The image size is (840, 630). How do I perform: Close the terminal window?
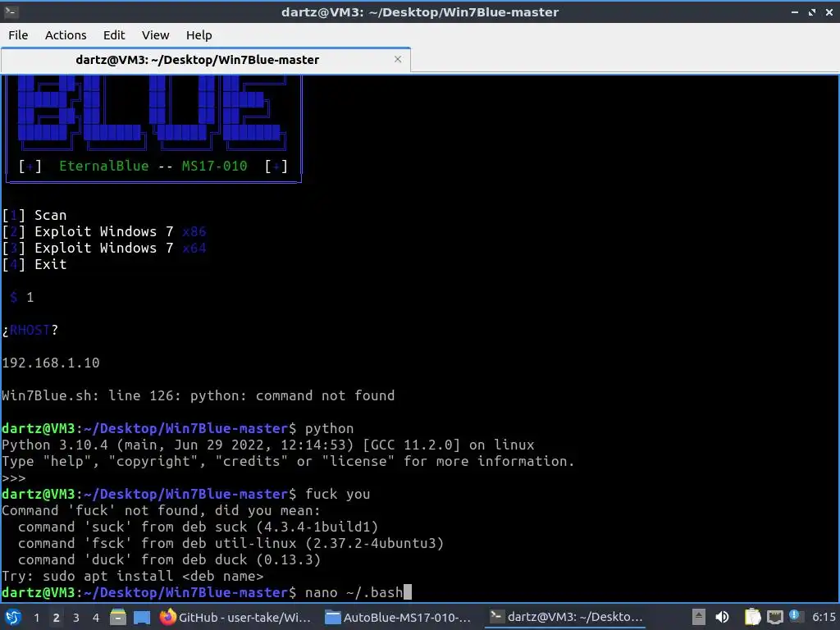click(829, 11)
